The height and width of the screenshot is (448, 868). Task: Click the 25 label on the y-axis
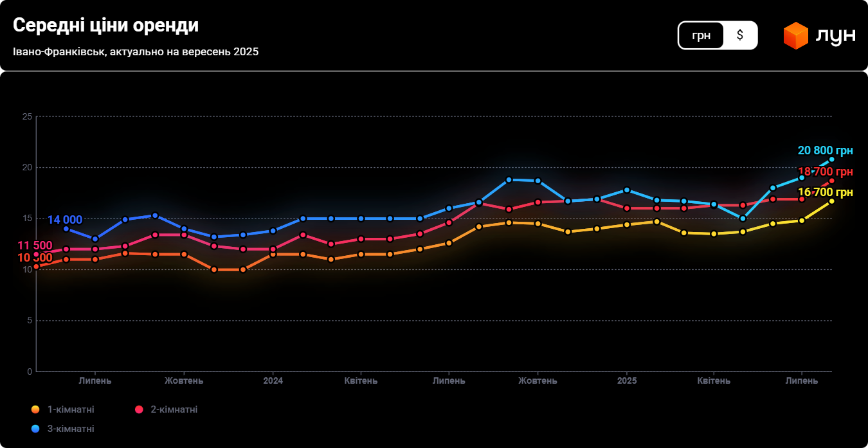(27, 116)
